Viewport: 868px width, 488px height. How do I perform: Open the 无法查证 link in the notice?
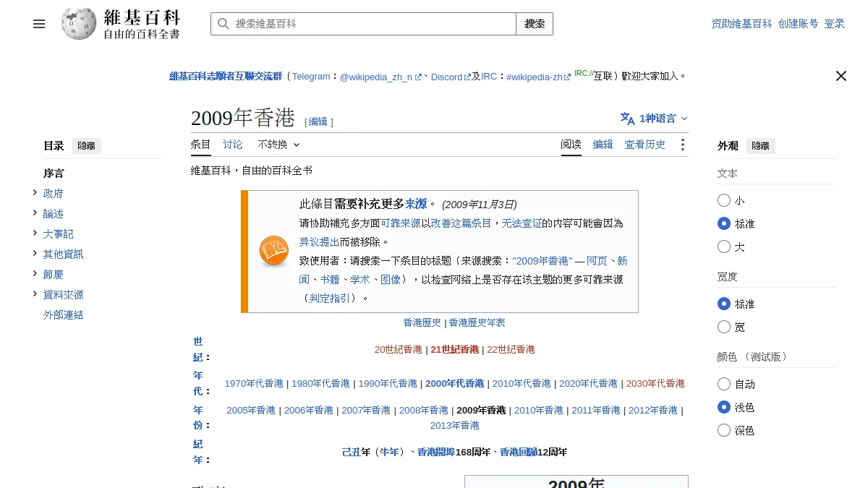click(x=522, y=223)
